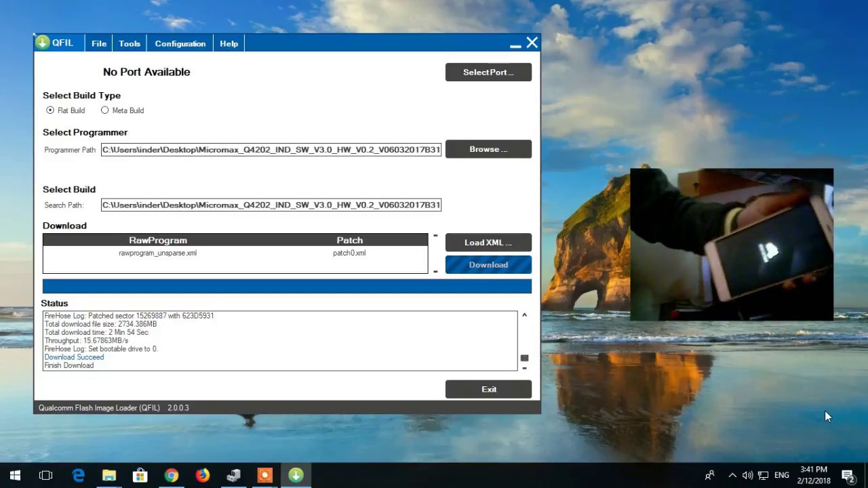Open File Explorer from taskbar
This screenshot has width=868, height=488.
[x=109, y=475]
